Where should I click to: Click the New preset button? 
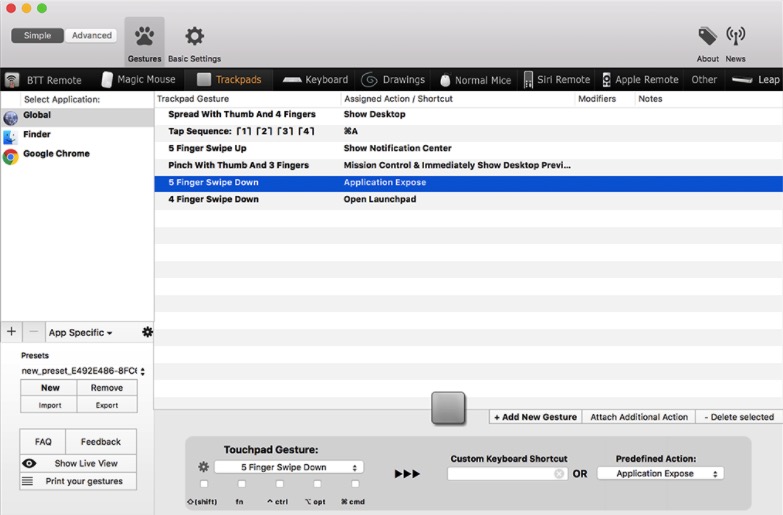[x=49, y=388]
